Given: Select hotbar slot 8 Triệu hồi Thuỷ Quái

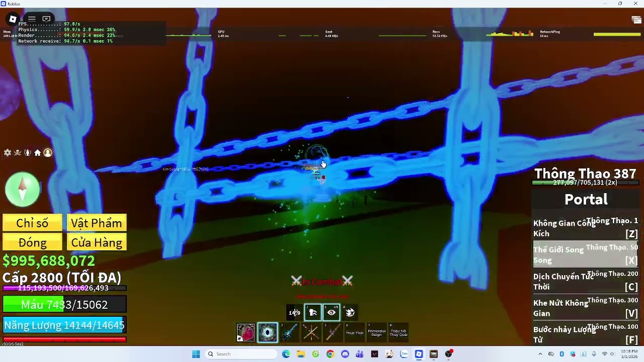Looking at the screenshot, I should [x=398, y=332].
